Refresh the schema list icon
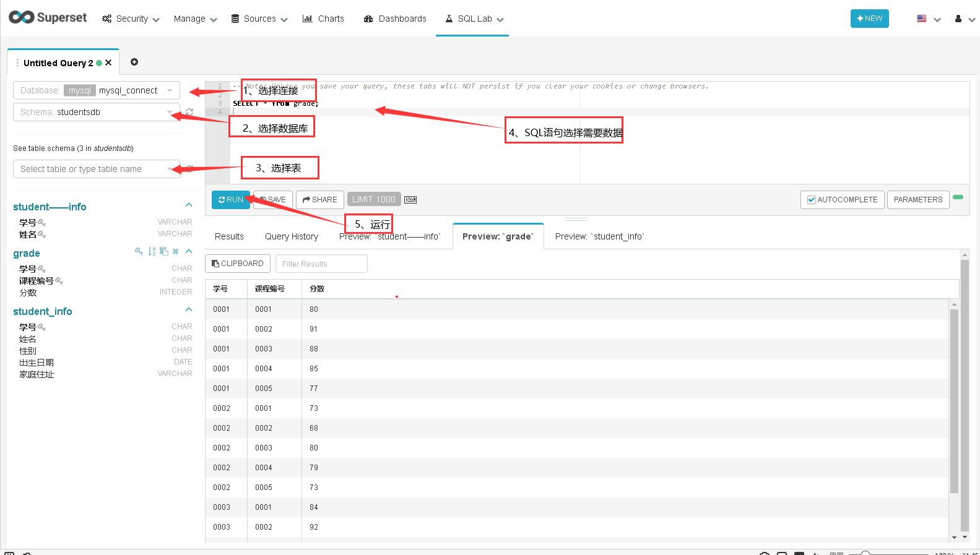 [189, 112]
